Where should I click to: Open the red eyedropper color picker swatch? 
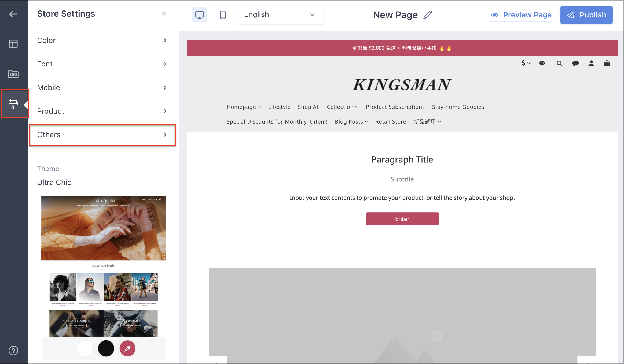pyautogui.click(x=127, y=348)
